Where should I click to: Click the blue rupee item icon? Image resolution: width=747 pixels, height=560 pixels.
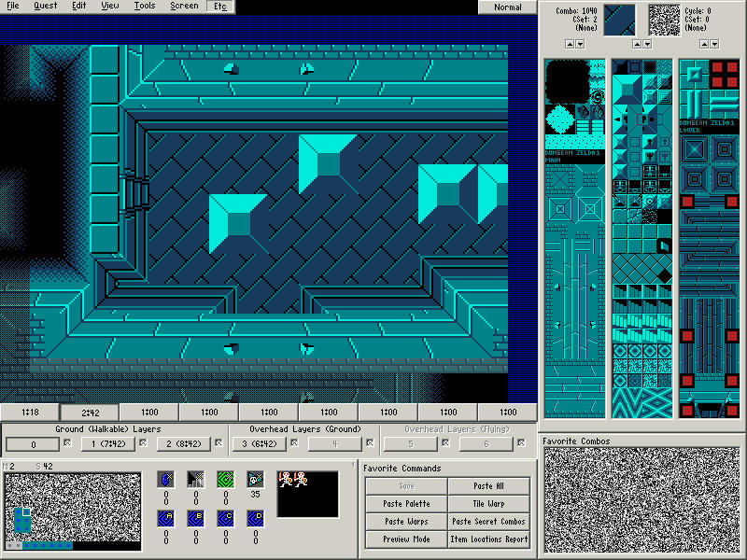tap(166, 479)
